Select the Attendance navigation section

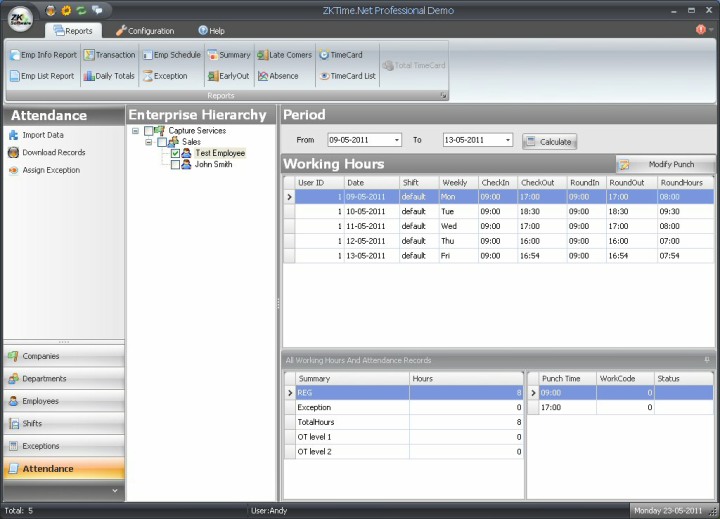click(x=64, y=468)
